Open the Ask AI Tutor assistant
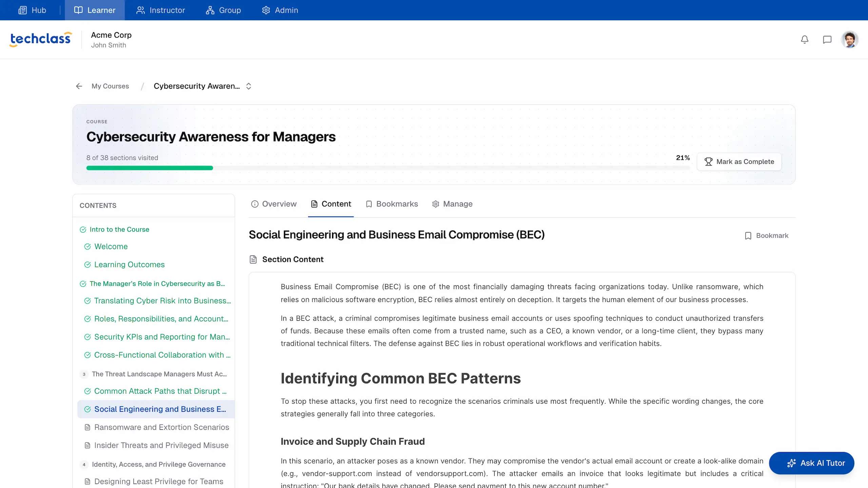 pyautogui.click(x=811, y=463)
